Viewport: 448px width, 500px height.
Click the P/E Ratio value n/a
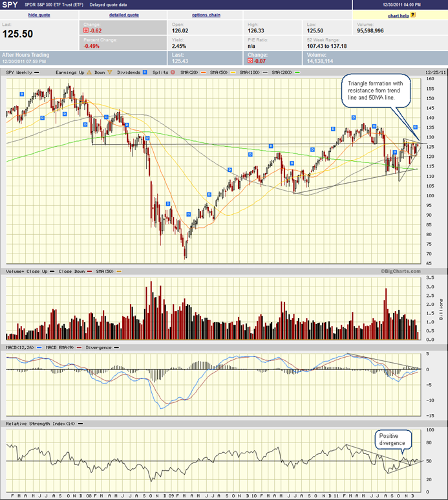click(251, 46)
